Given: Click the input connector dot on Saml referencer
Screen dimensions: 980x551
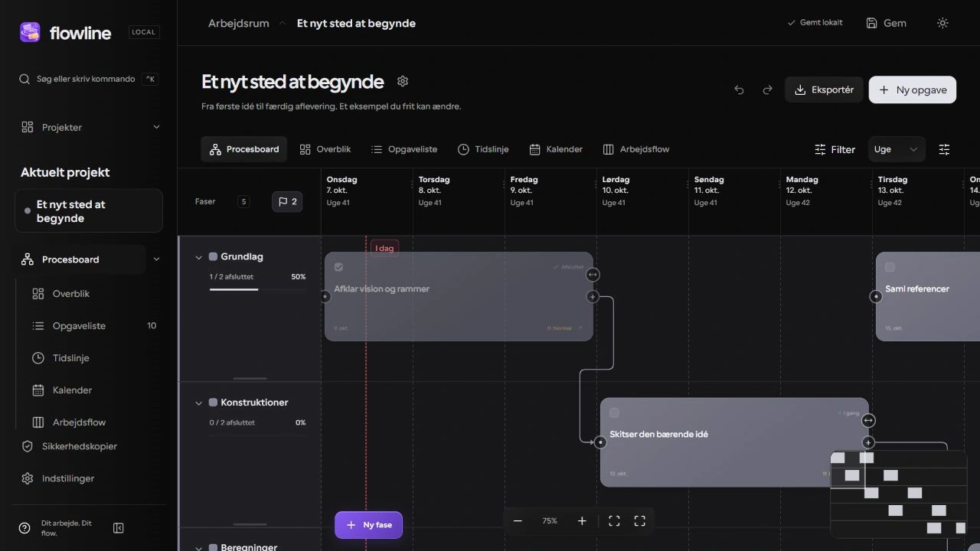Looking at the screenshot, I should tap(876, 296).
